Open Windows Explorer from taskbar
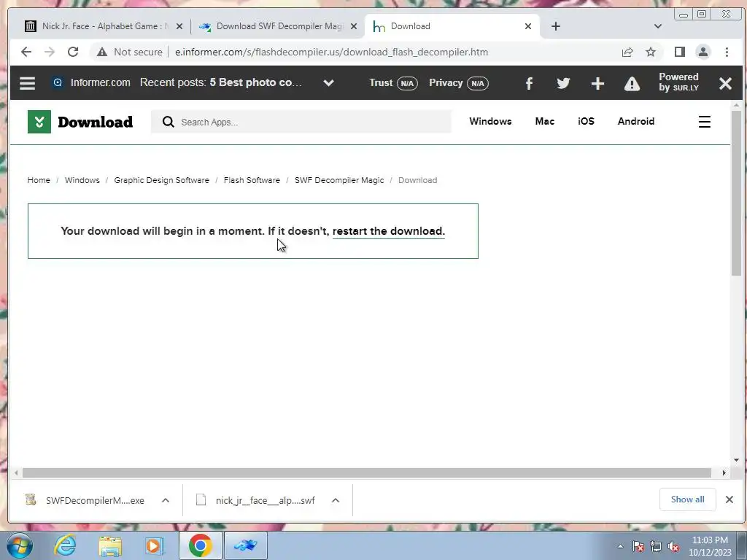The height and width of the screenshot is (560, 747). 110,545
